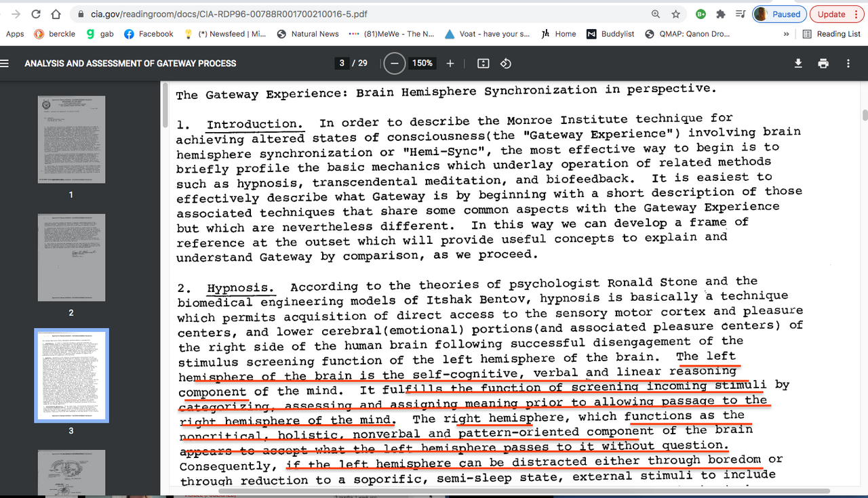Select page 1 thumbnail in sidebar
The width and height of the screenshot is (868, 498).
[x=71, y=140]
